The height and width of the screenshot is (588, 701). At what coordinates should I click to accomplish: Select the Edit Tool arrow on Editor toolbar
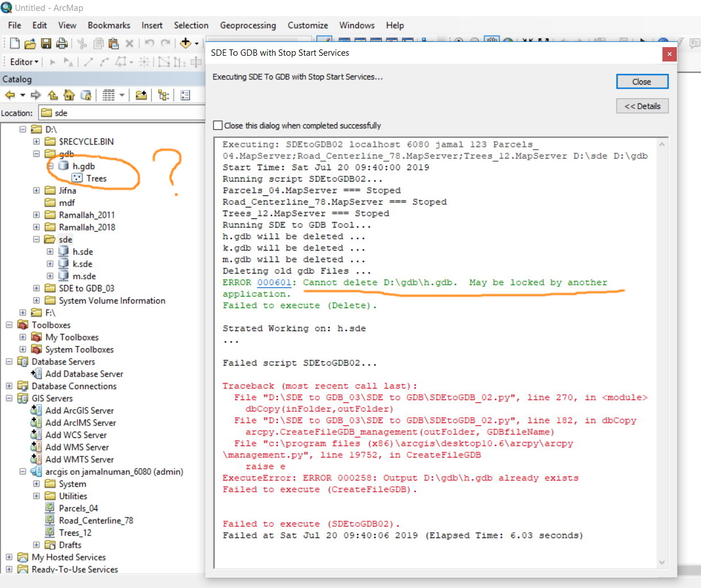[53, 62]
